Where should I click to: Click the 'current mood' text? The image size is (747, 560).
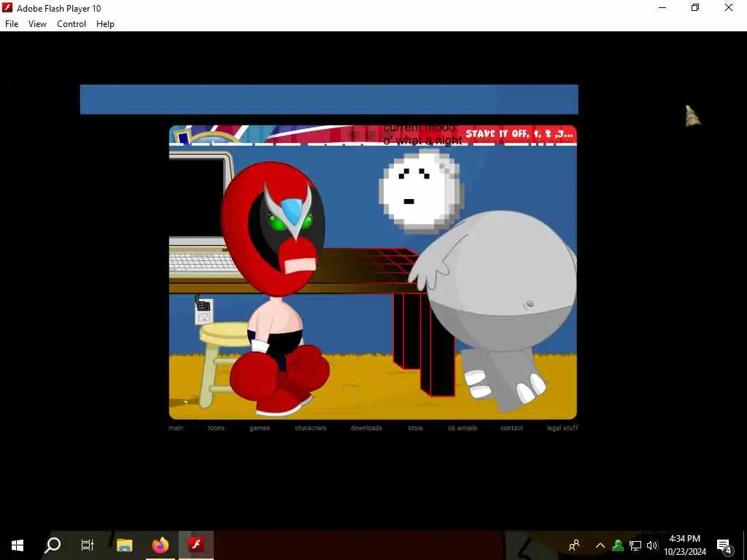coord(421,128)
